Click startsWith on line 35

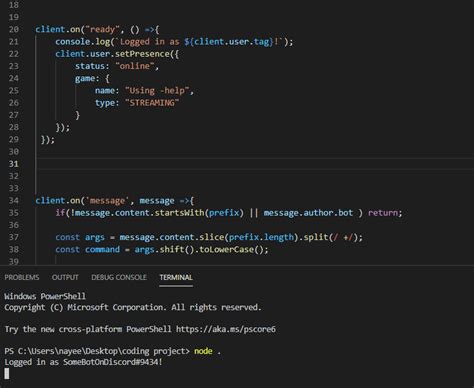tap(179, 213)
